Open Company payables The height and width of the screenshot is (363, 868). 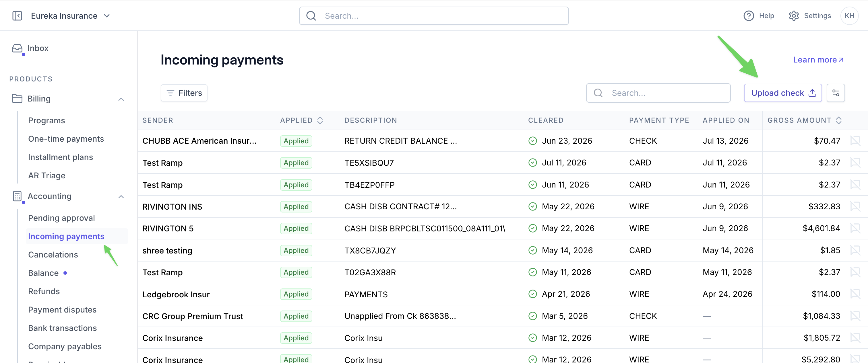click(x=65, y=346)
